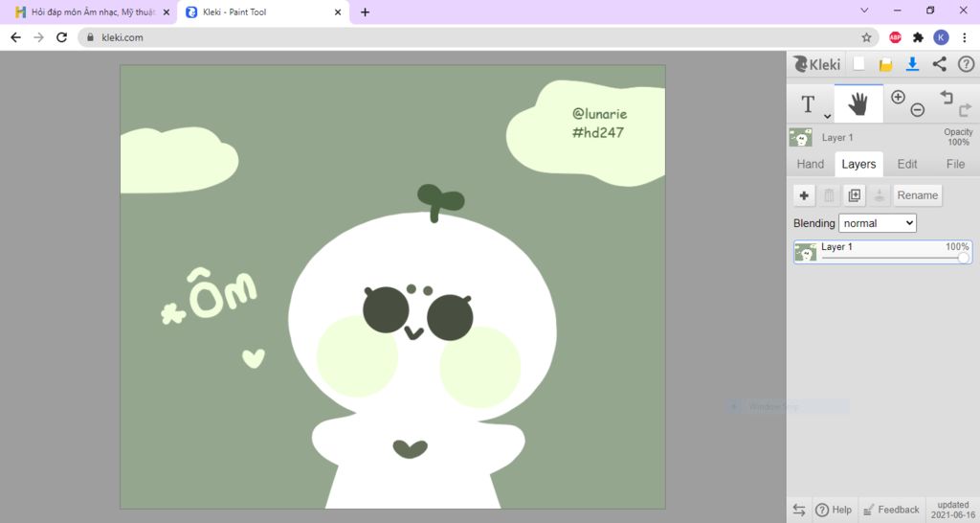Viewport: 980px width, 523px height.
Task: Open the Edit tab
Action: 907,164
